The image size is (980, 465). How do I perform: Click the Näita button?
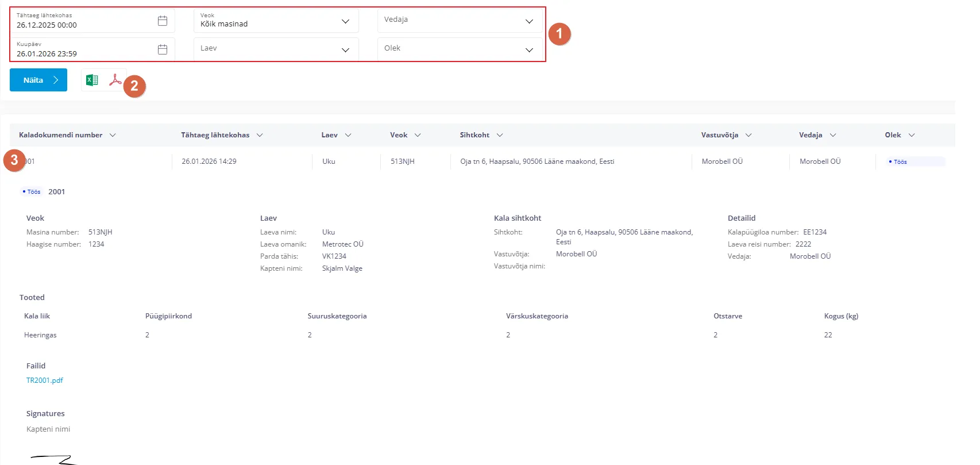click(38, 80)
